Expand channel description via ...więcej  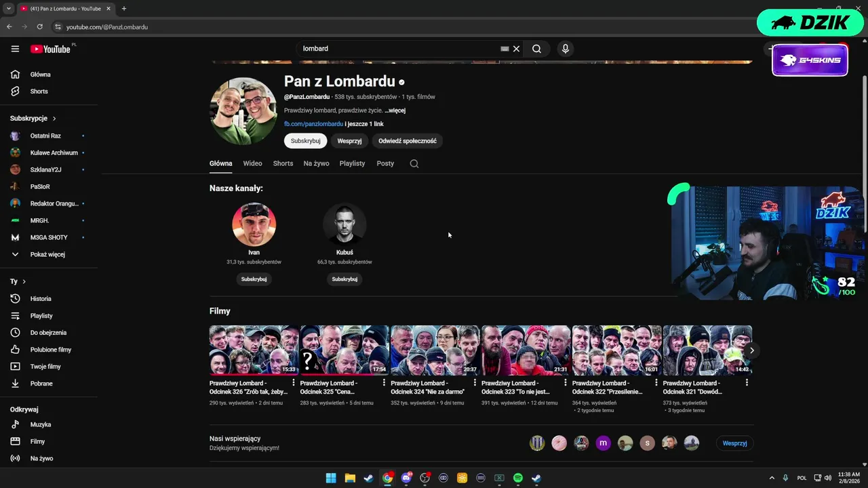click(395, 110)
